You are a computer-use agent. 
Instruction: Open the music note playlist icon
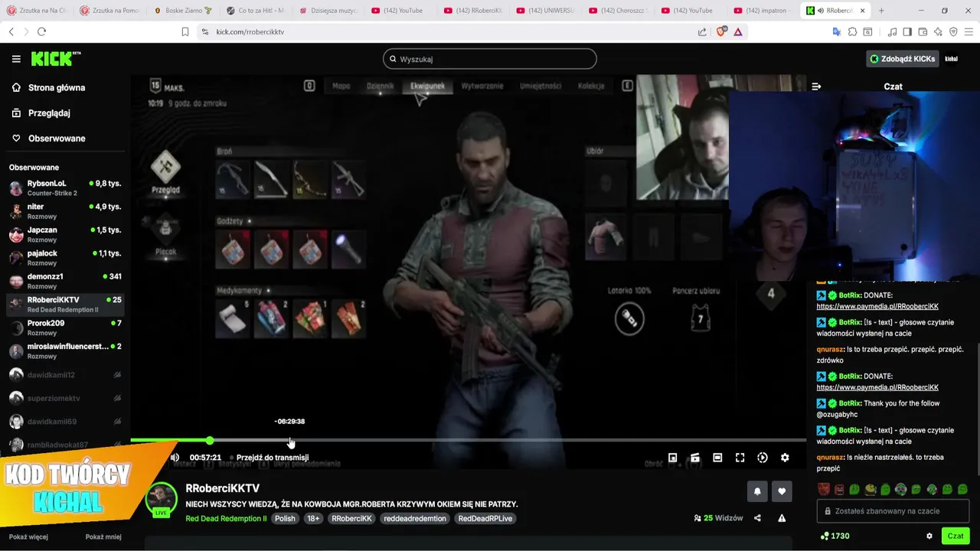[x=892, y=31]
